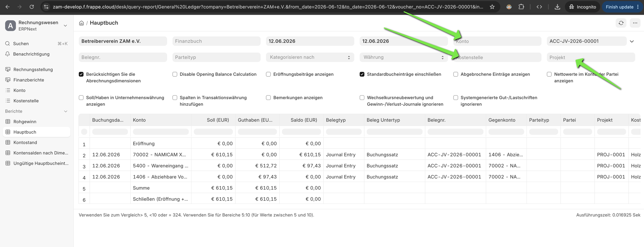This screenshot has height=247, width=644.
Task: Open Finanzberichte in the sidebar
Action: 36,80
